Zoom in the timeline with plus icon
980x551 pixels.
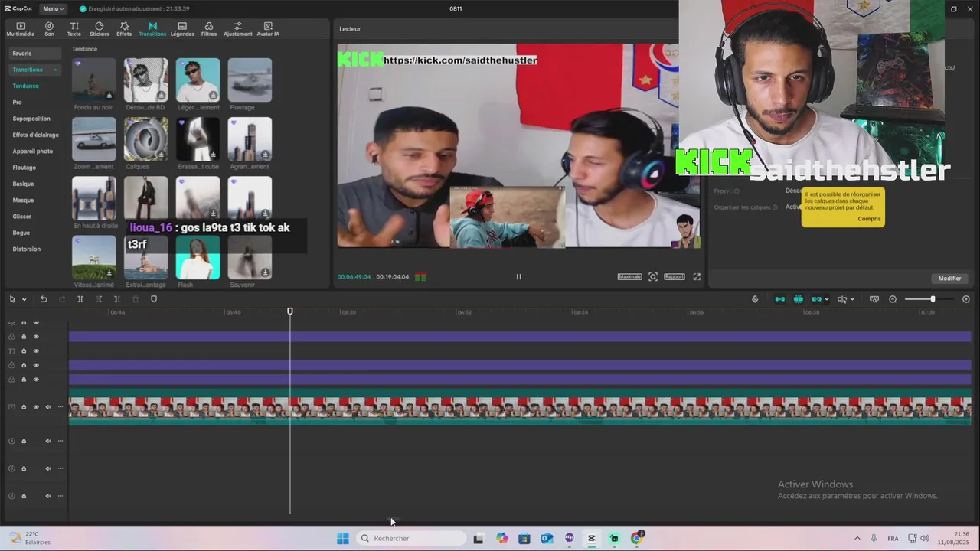(x=966, y=299)
